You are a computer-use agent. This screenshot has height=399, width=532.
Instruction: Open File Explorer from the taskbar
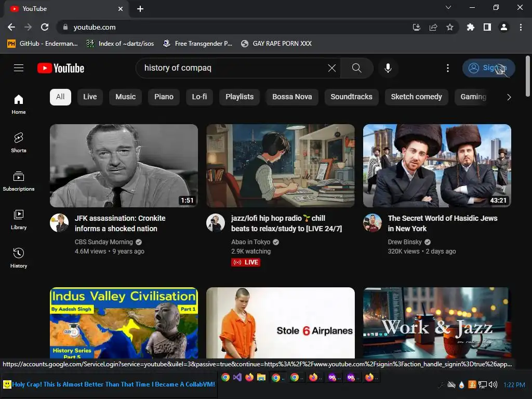[261, 377]
